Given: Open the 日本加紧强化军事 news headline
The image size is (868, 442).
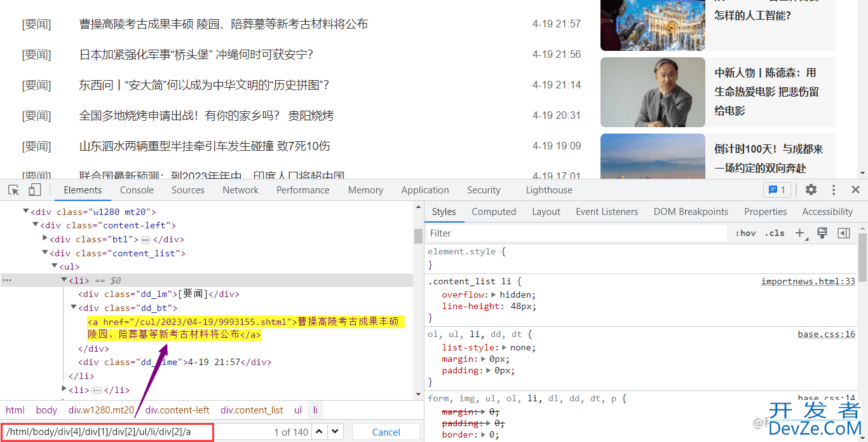Looking at the screenshot, I should pyautogui.click(x=196, y=55).
